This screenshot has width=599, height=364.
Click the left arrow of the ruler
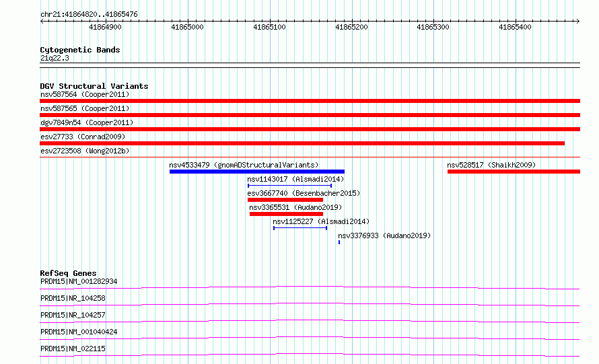pyautogui.click(x=42, y=22)
